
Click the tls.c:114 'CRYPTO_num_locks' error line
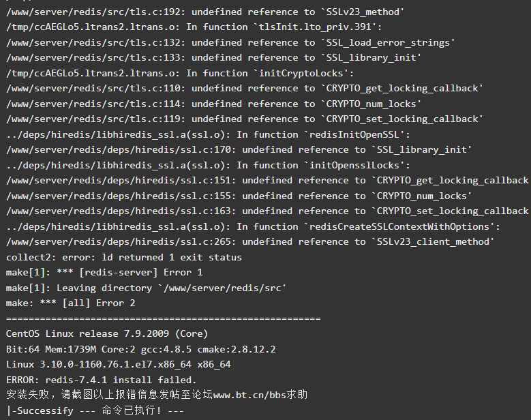(213, 104)
